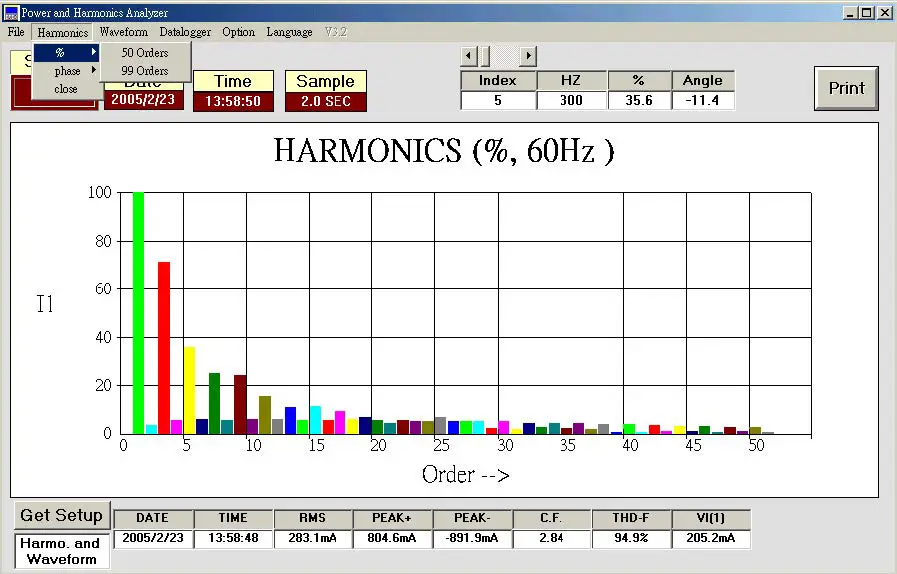This screenshot has width=897, height=574.
Task: Click the PEAK- value -891.9mA
Action: [x=472, y=538]
